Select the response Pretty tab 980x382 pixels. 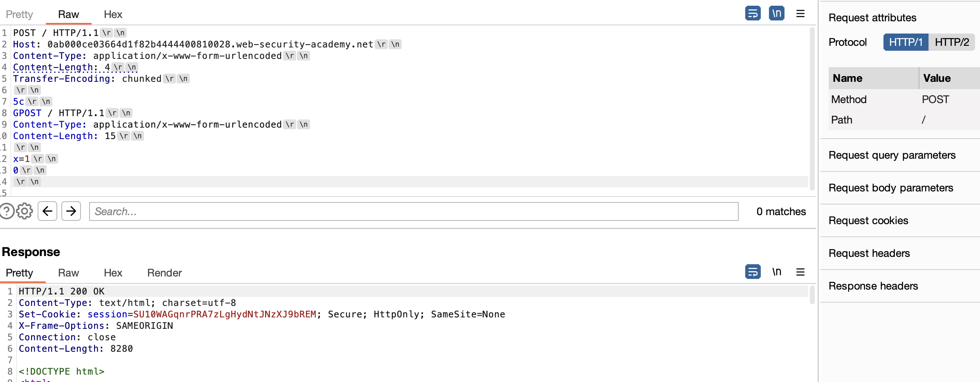(19, 273)
